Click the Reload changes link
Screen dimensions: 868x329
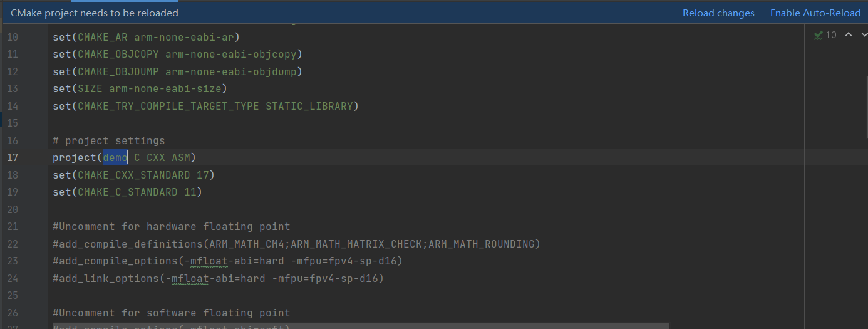718,13
